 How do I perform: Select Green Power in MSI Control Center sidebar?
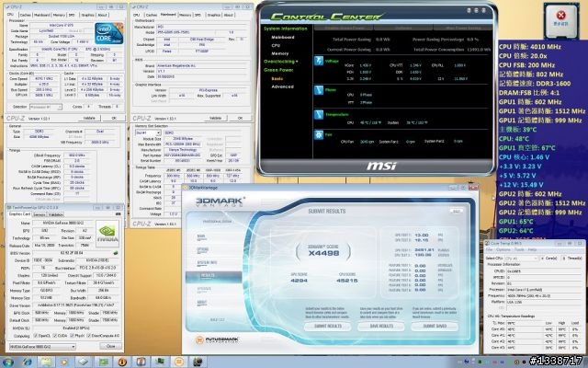pyautogui.click(x=278, y=70)
